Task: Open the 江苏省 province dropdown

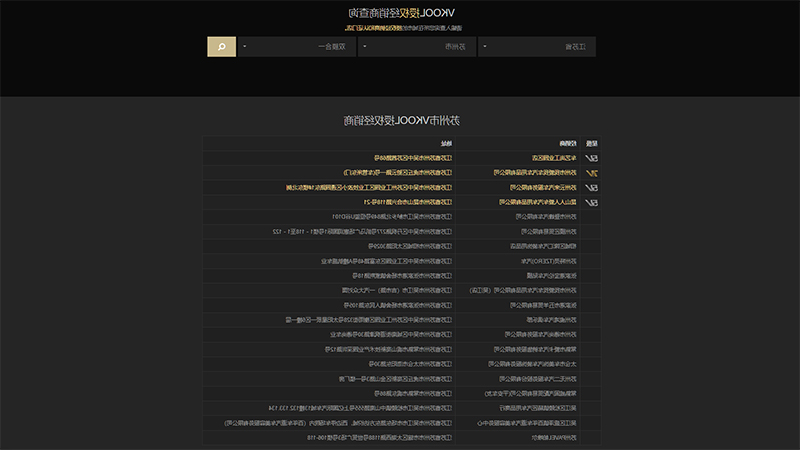Action: coord(537,46)
